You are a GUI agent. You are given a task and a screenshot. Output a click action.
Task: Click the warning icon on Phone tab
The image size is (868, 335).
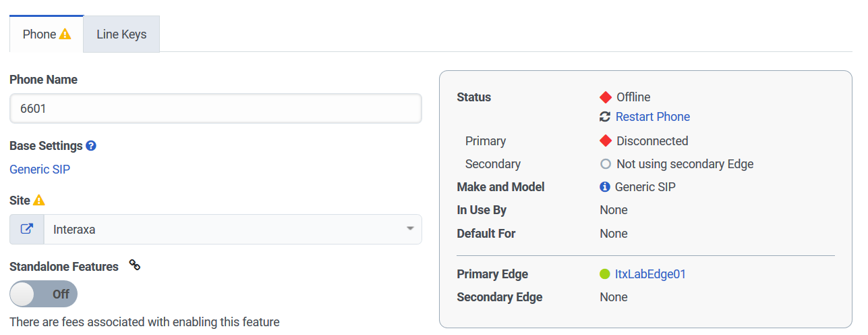(x=65, y=34)
